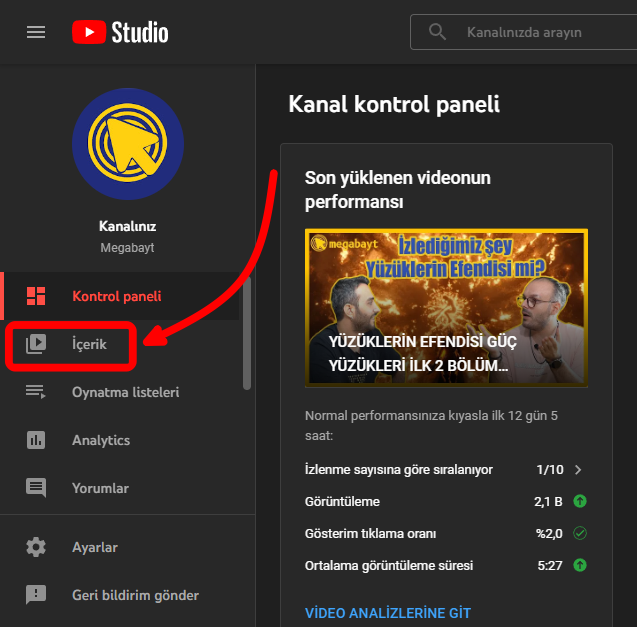The image size is (637, 627).
Task: Open the hamburger navigation menu
Action: 36,32
